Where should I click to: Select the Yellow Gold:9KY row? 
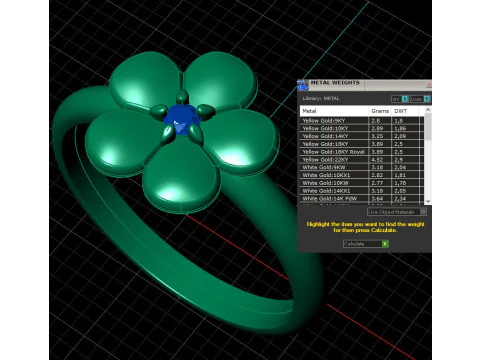point(362,120)
